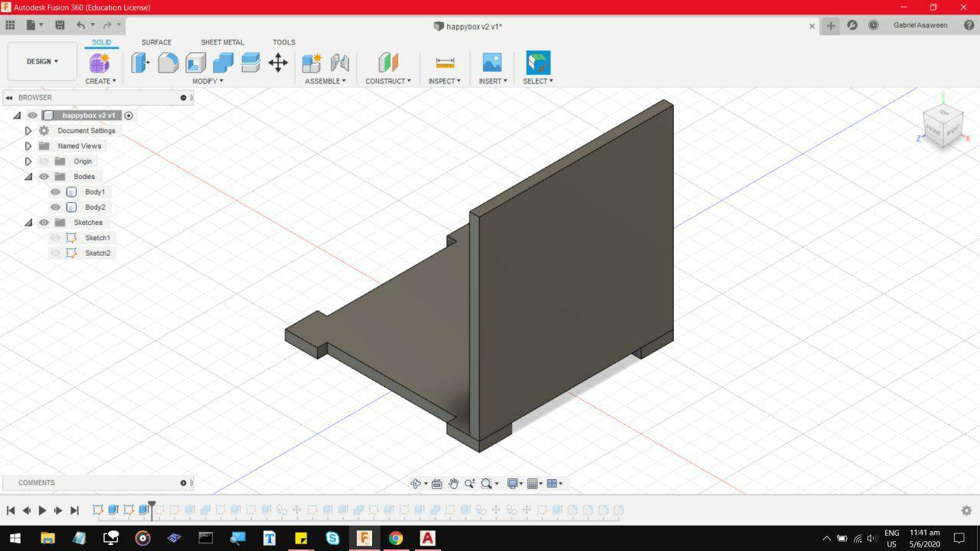Image resolution: width=980 pixels, height=551 pixels.
Task: Open the MODIFY dropdown menu
Action: coord(207,81)
